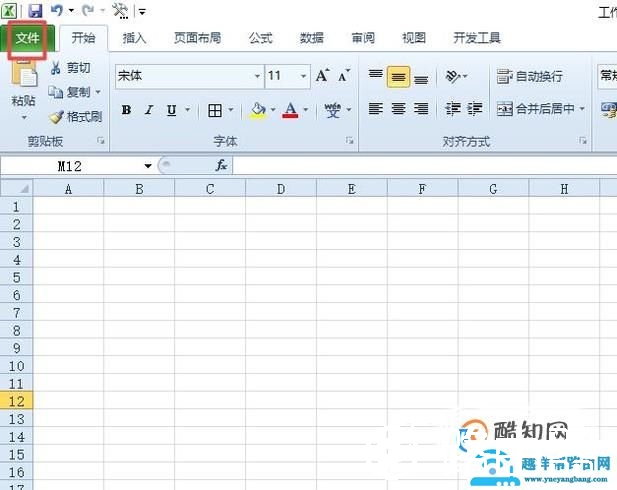Toggle align text left
Screen dimensions: 617x490
(375, 108)
